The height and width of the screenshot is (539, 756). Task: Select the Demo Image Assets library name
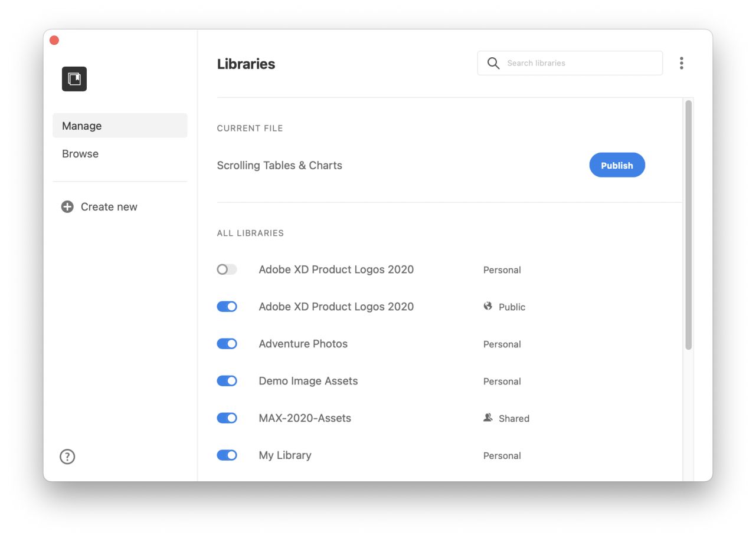point(308,381)
